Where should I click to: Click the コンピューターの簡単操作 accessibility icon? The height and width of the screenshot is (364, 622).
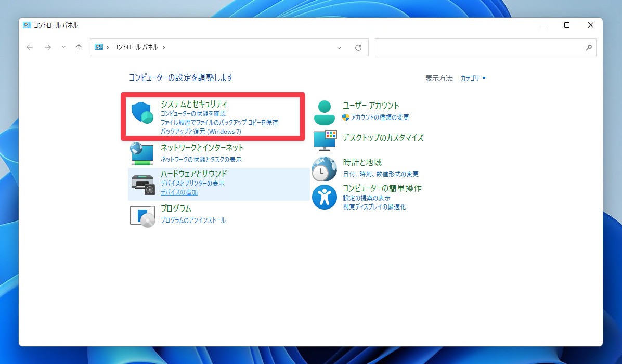(x=325, y=197)
